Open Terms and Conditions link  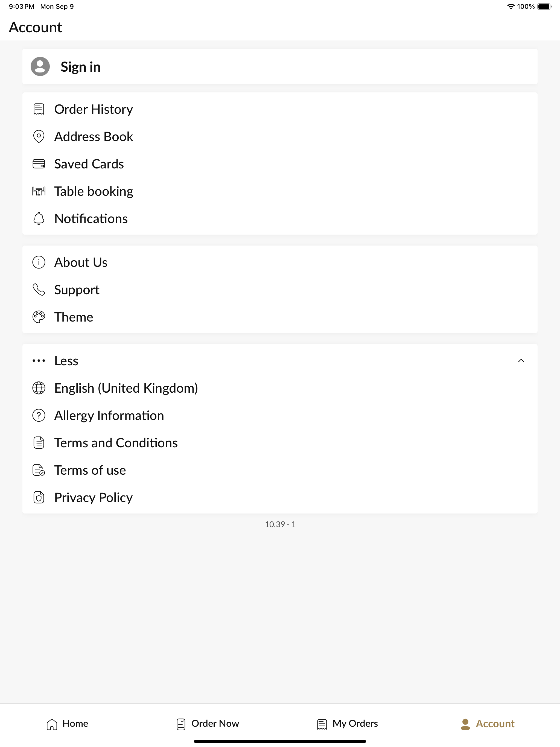[280, 443]
